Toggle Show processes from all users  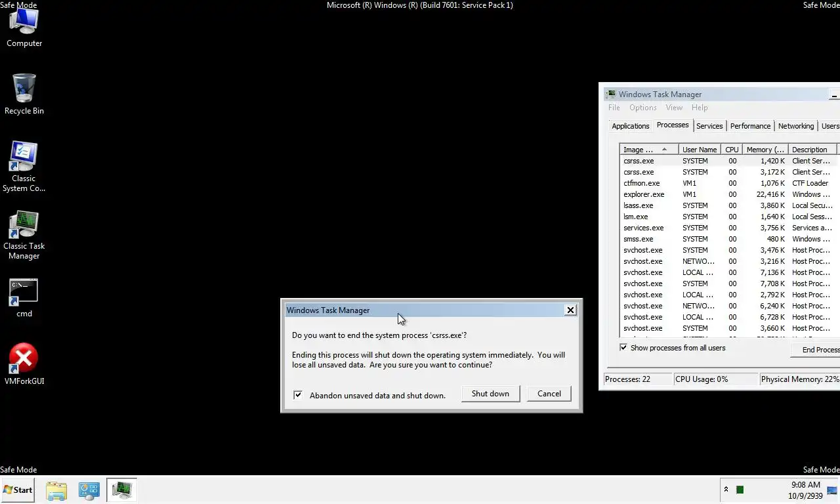pos(623,348)
